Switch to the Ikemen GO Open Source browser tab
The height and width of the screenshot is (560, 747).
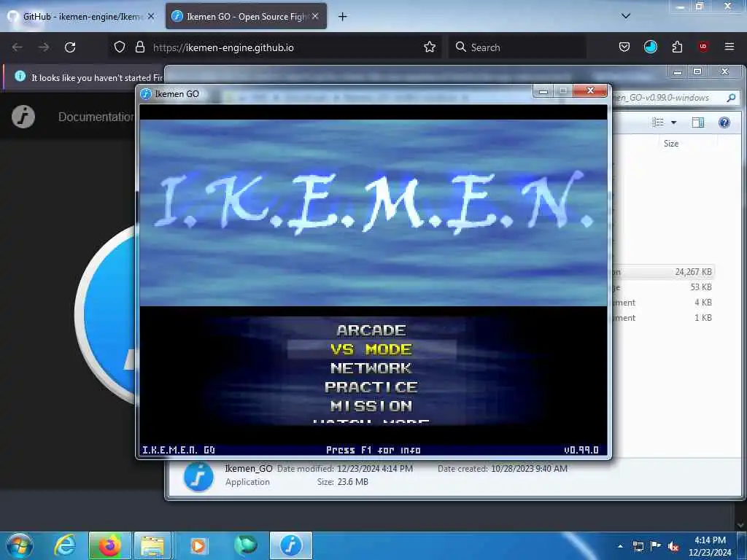[x=246, y=16]
